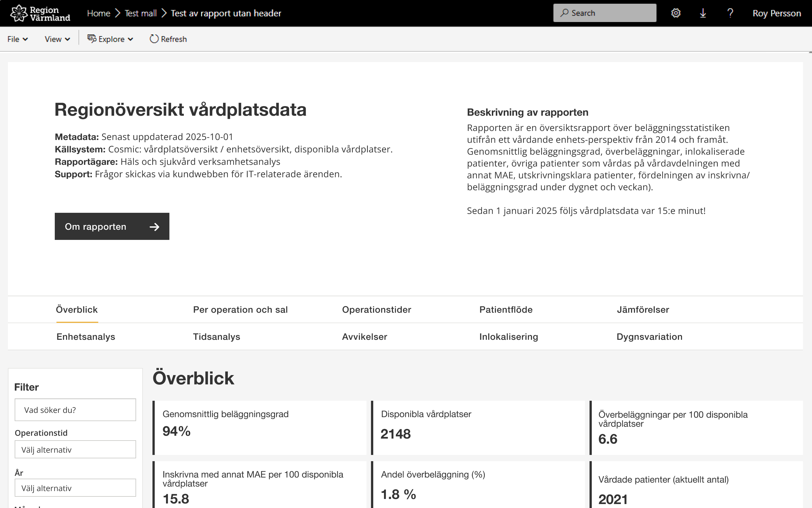Click the arrow inside the Om rapporten button
Image resolution: width=812 pixels, height=508 pixels.
(x=154, y=226)
